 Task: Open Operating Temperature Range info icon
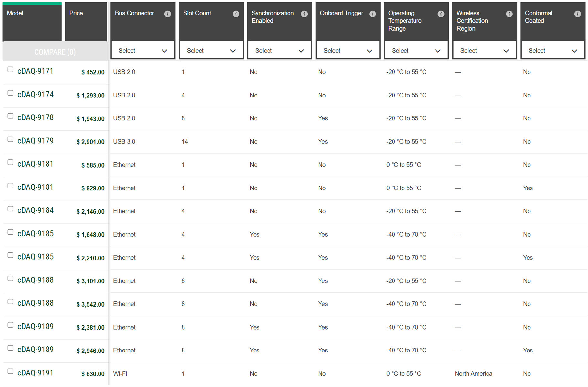coord(441,14)
